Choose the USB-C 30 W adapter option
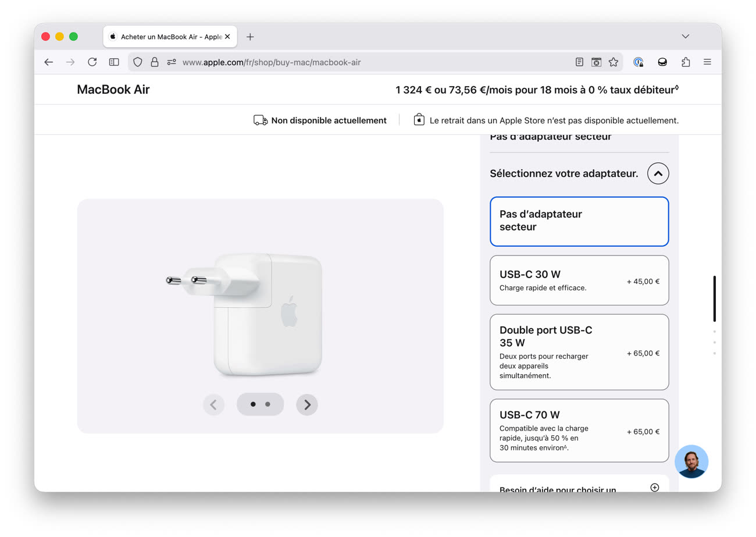The width and height of the screenshot is (756, 537). (x=579, y=280)
